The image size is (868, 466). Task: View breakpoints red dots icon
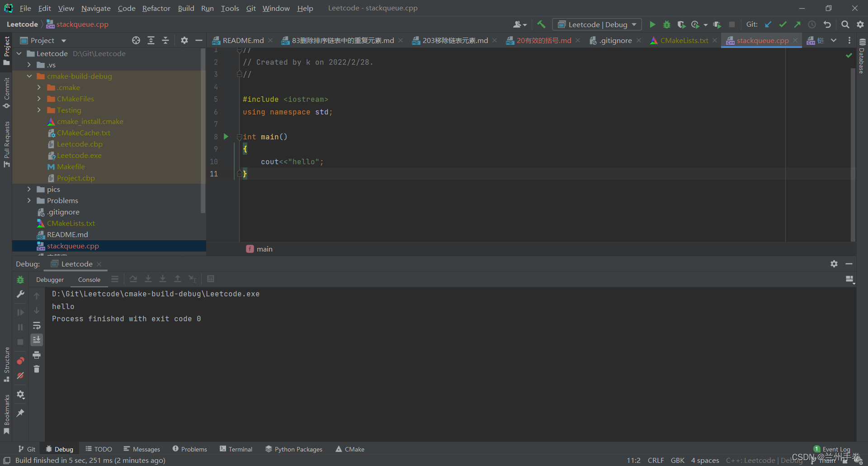tap(20, 361)
